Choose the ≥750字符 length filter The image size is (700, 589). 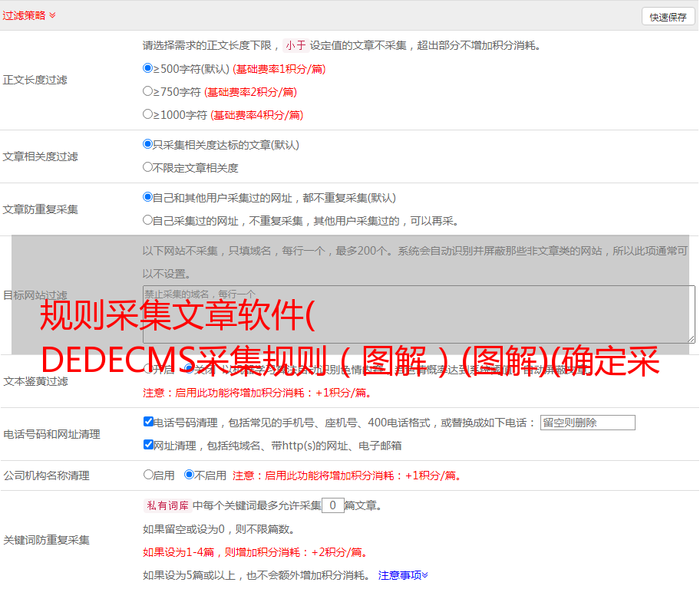[x=148, y=91]
